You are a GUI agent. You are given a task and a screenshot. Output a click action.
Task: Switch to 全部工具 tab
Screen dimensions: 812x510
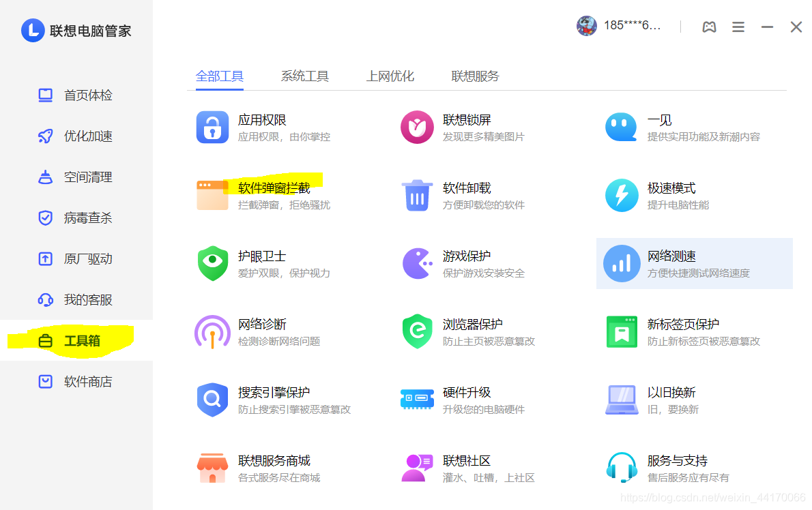pos(220,76)
